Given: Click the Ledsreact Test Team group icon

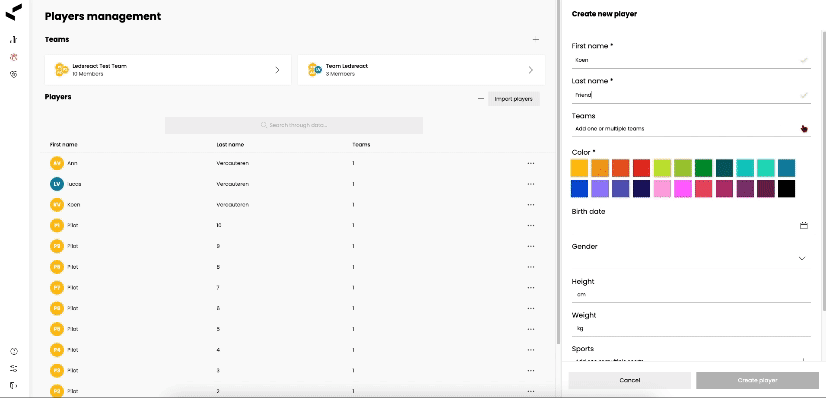Looking at the screenshot, I should click(x=62, y=69).
